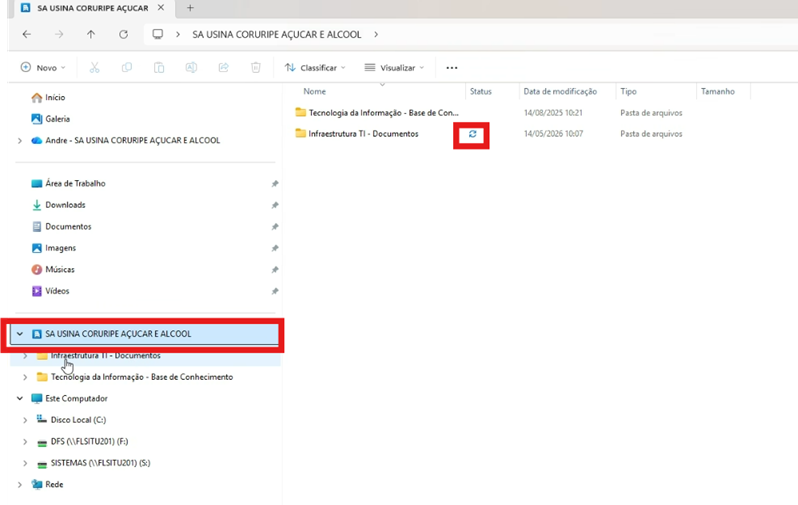Click the Cut scissors icon
798x505 pixels.
[x=95, y=68]
